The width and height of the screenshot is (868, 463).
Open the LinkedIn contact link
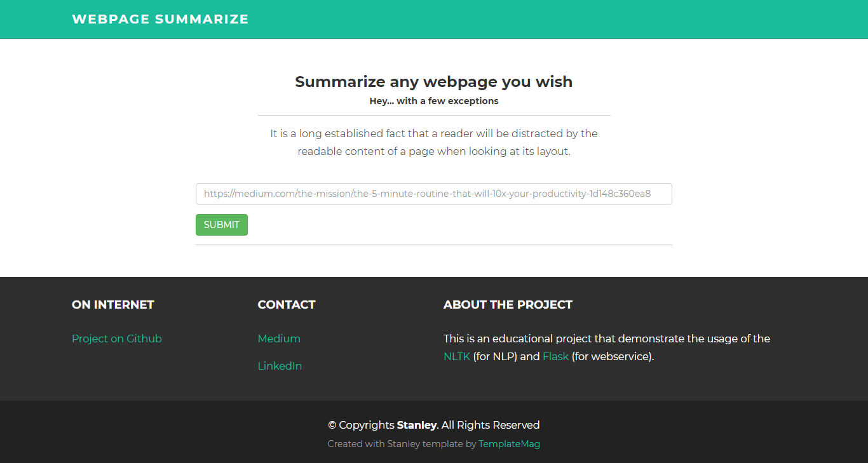[x=280, y=366]
